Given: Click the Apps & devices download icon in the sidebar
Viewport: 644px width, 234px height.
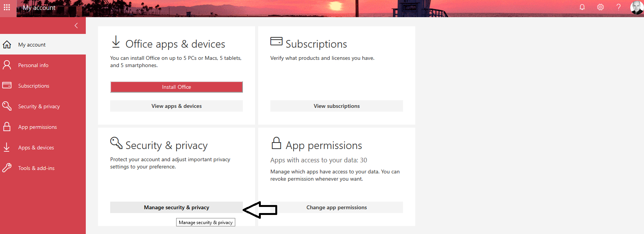Looking at the screenshot, I should 7,147.
